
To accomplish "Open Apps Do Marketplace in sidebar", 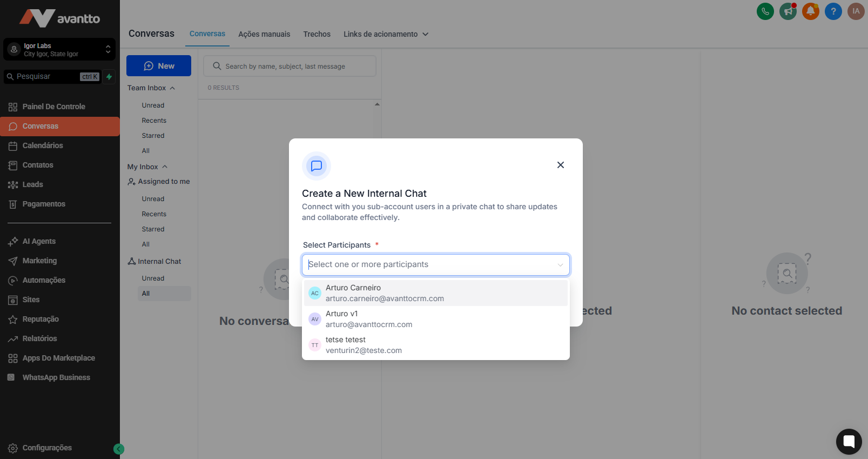I will pos(60,358).
